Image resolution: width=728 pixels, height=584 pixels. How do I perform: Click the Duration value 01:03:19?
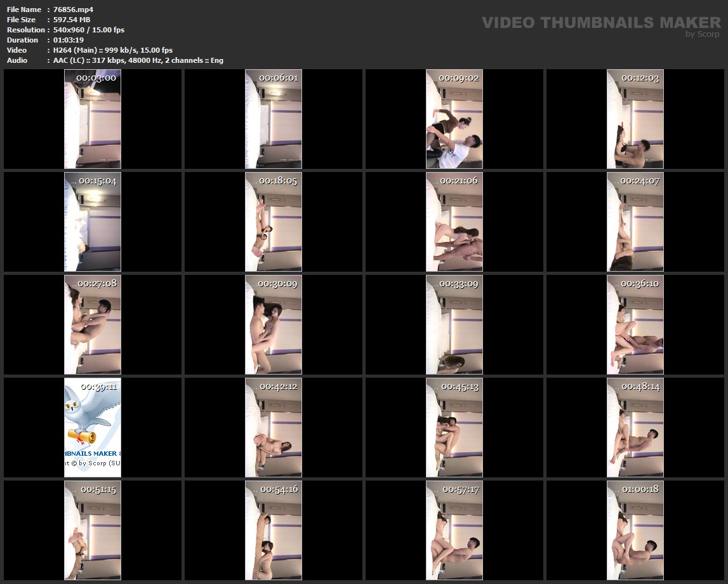pos(69,40)
